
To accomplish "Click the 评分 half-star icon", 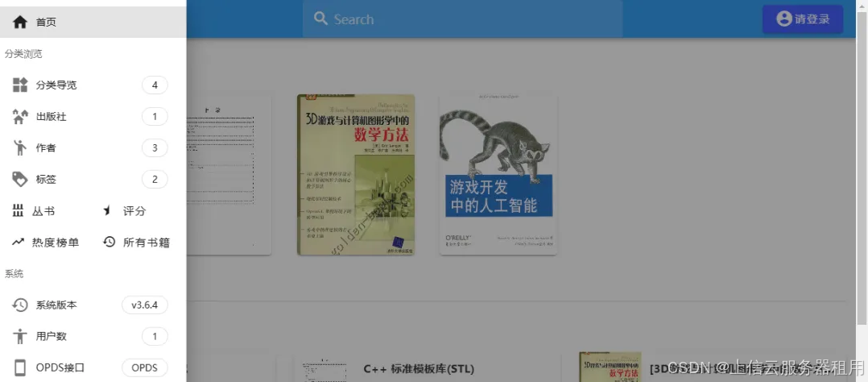I will [x=109, y=210].
